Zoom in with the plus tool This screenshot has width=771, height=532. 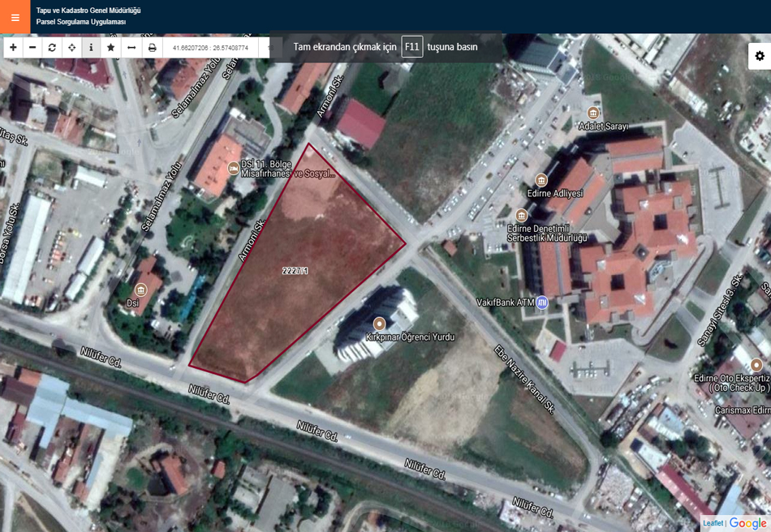pyautogui.click(x=13, y=48)
